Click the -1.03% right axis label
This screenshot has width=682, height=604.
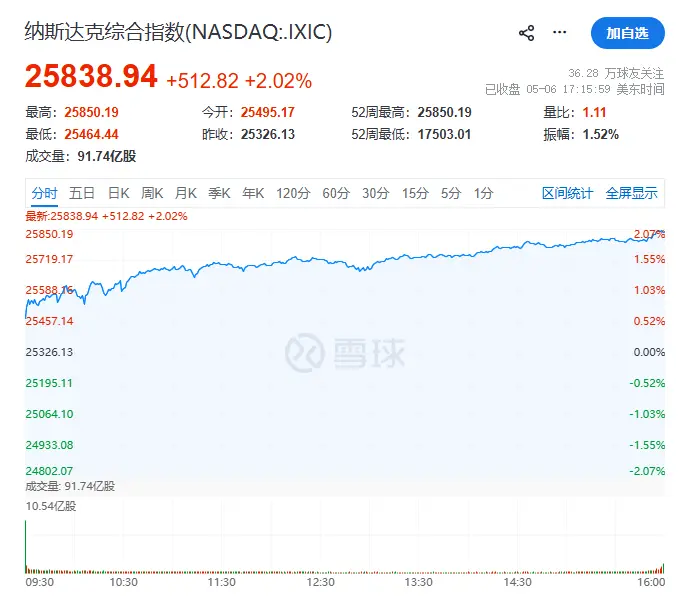click(x=647, y=414)
